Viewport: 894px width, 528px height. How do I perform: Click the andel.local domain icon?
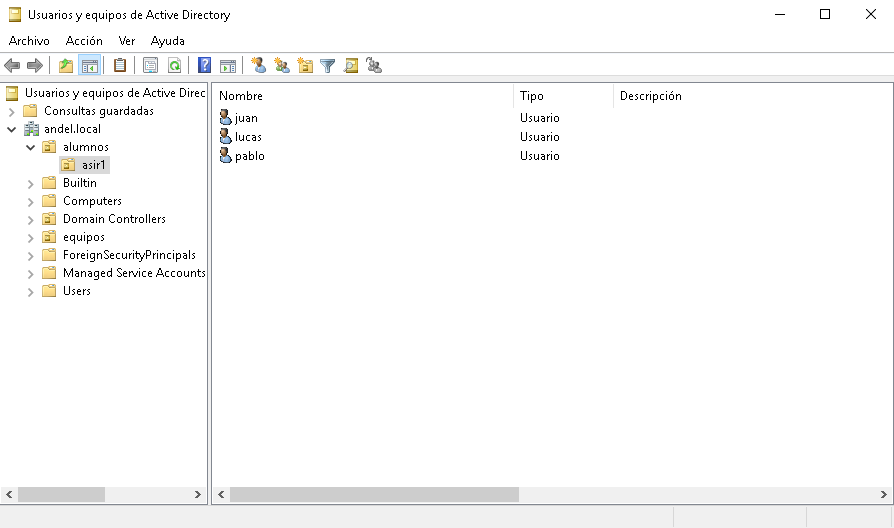pos(31,129)
